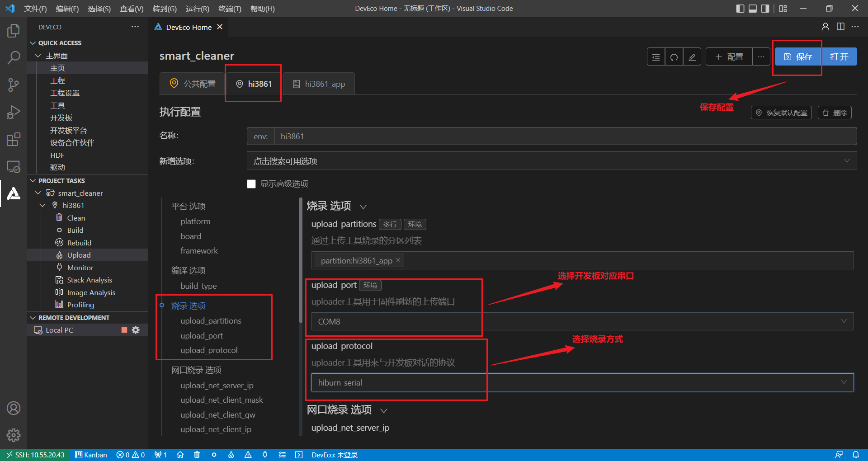This screenshot has width=868, height=461.
Task: Collapse the 网口烧录 选项 section chevron
Action: (384, 411)
